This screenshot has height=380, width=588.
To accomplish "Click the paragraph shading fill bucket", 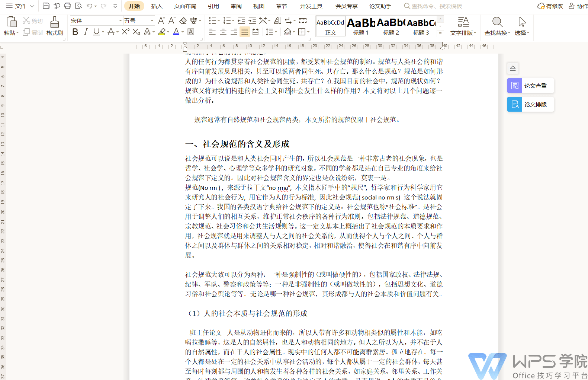I will tap(287, 32).
